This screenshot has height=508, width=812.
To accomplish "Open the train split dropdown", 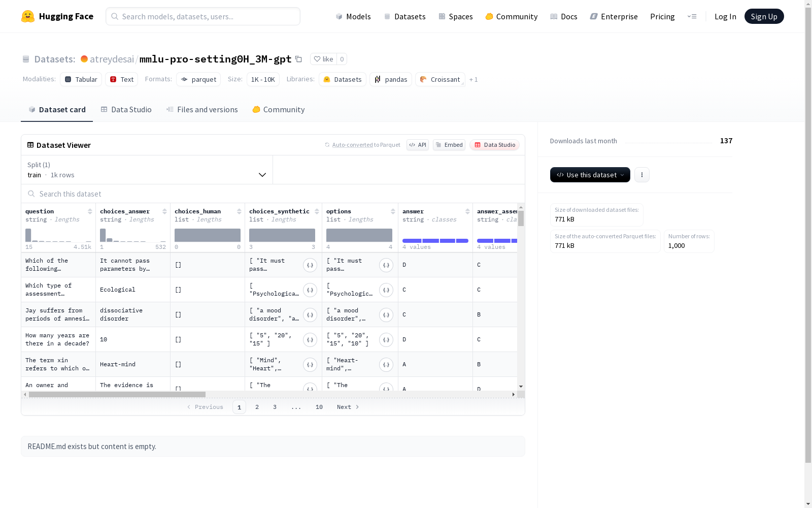I will click(x=147, y=170).
